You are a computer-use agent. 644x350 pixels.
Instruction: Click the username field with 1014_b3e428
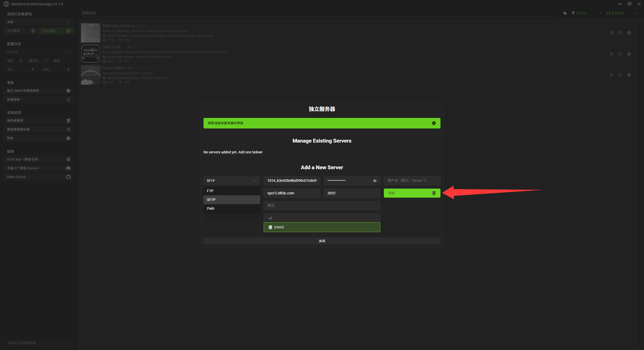(292, 181)
